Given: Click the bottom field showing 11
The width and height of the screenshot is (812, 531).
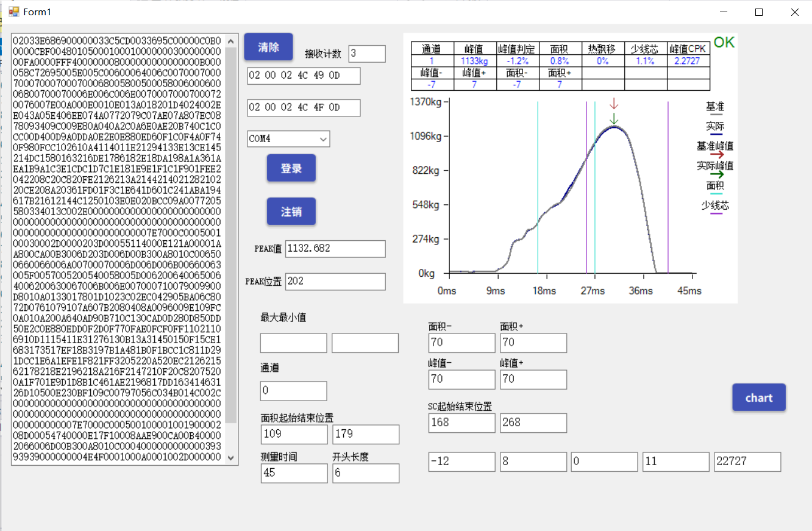Looking at the screenshot, I should tap(675, 462).
